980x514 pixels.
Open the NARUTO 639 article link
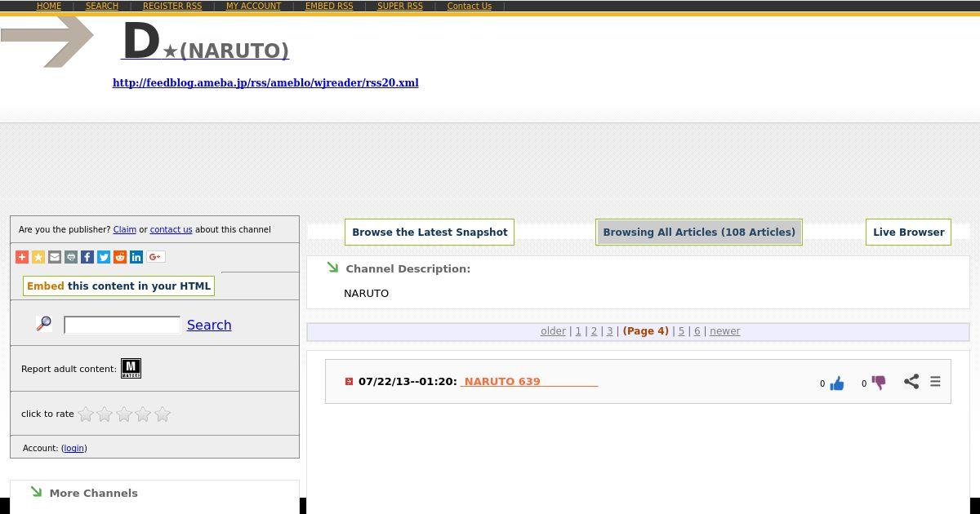(529, 381)
